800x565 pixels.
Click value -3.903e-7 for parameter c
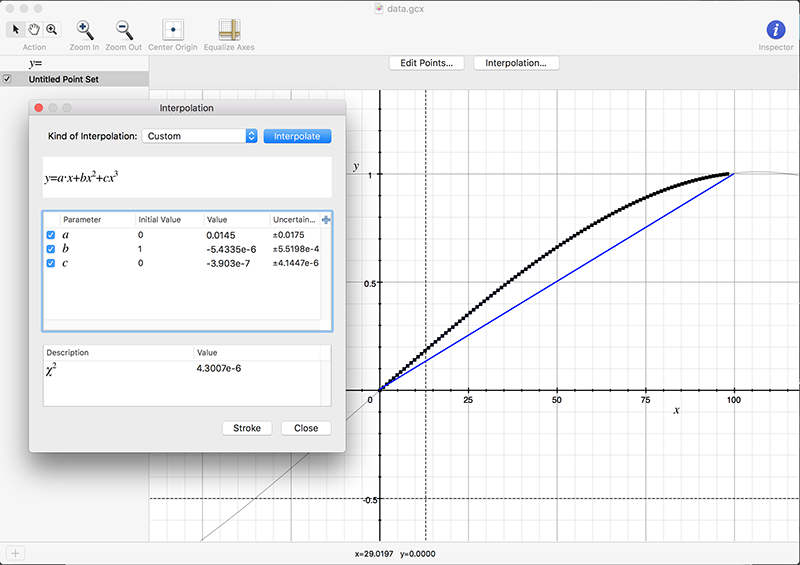(x=228, y=263)
